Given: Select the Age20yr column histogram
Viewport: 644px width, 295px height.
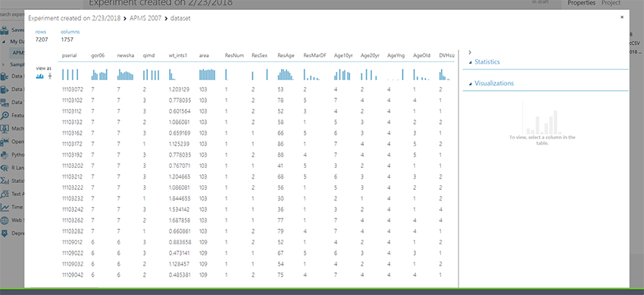Looking at the screenshot, I should (x=369, y=75).
